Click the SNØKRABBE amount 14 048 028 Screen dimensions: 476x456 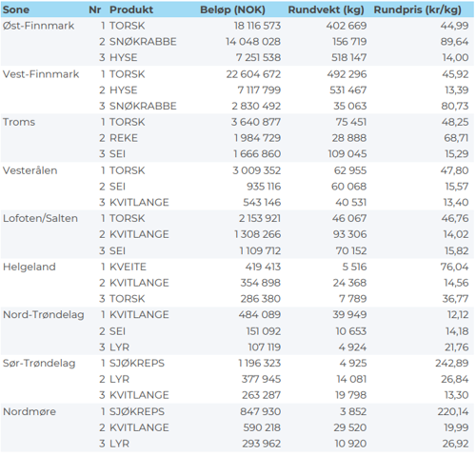pos(253,42)
